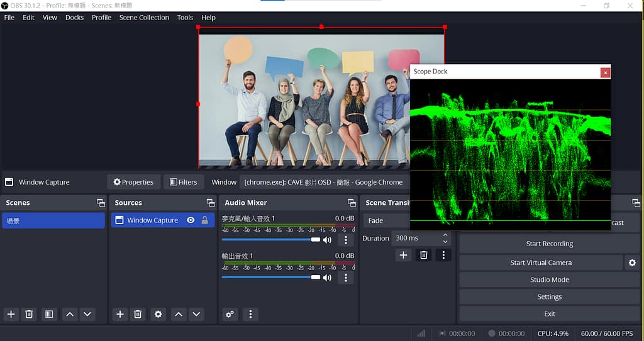Move source up arrow in Sources panel
The width and height of the screenshot is (644, 341).
tap(179, 315)
